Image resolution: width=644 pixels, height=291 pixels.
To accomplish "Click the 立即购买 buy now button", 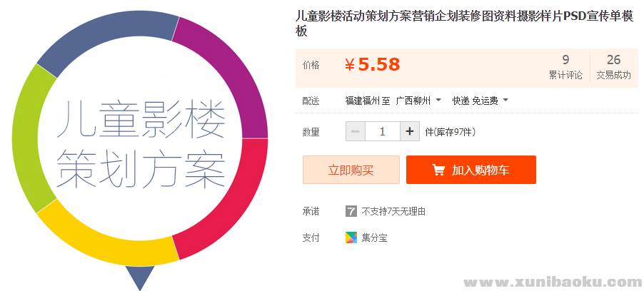I will [x=351, y=170].
